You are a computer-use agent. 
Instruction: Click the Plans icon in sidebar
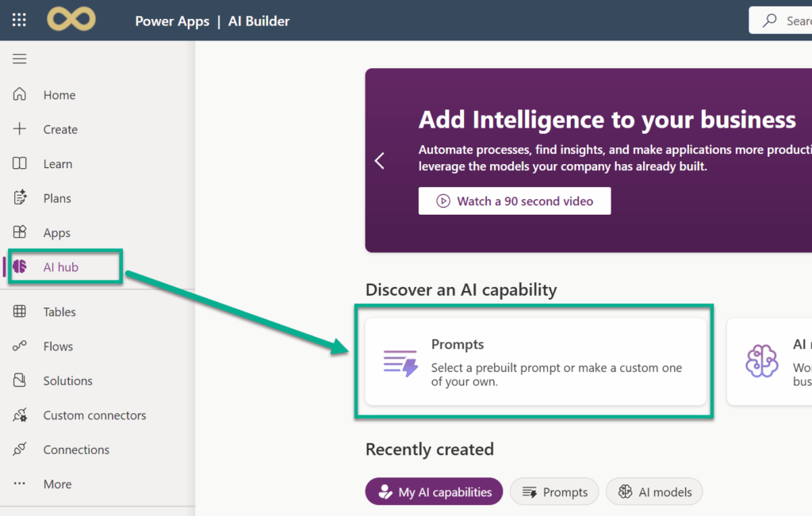[20, 198]
